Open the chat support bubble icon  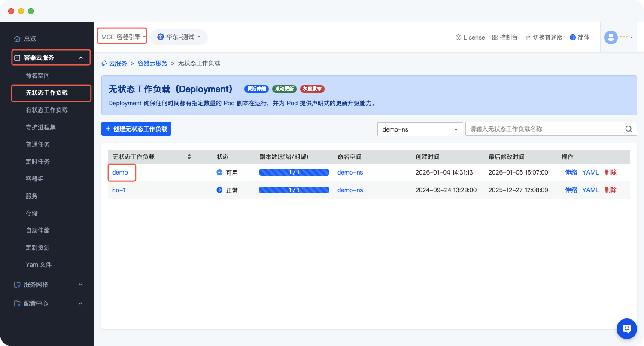[626, 329]
